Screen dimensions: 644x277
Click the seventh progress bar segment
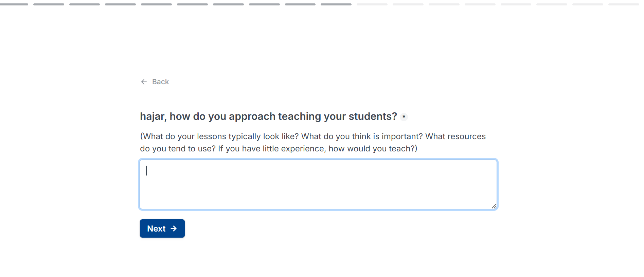point(228,4)
